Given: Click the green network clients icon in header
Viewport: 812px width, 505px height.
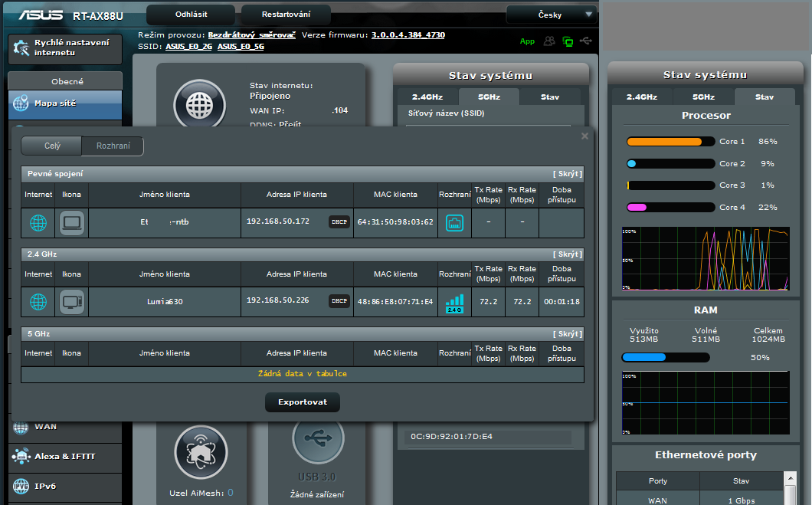Looking at the screenshot, I should [x=568, y=41].
